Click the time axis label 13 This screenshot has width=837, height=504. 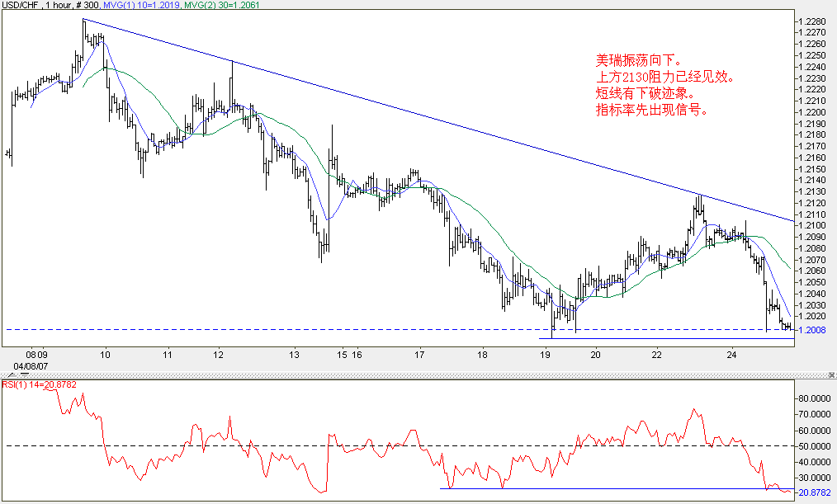click(294, 355)
